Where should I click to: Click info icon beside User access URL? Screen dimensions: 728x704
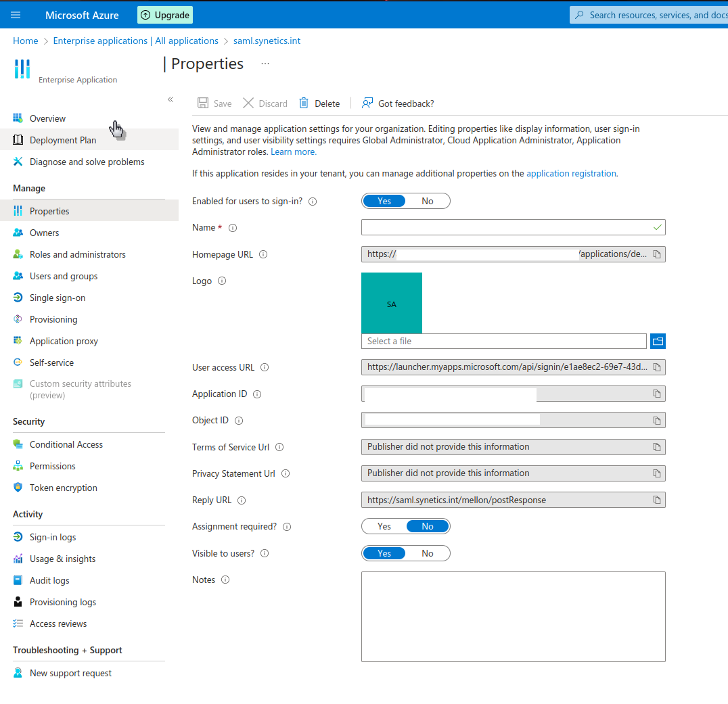tap(265, 367)
